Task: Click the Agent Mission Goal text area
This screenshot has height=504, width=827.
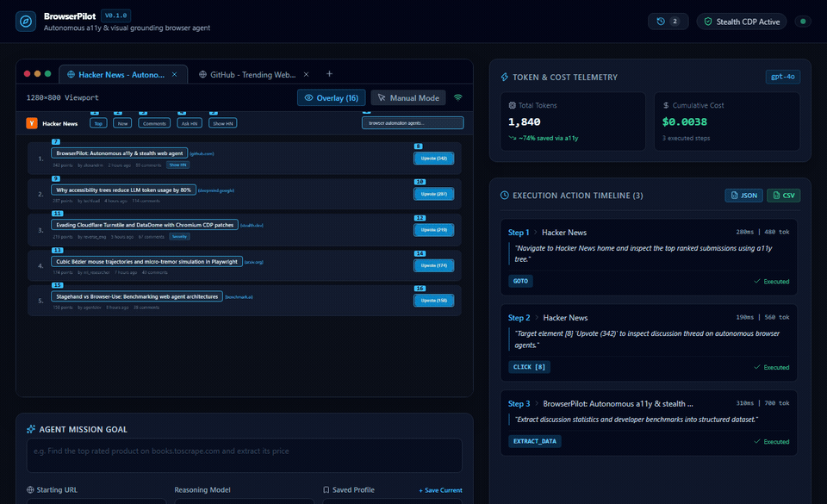Action: click(x=244, y=456)
